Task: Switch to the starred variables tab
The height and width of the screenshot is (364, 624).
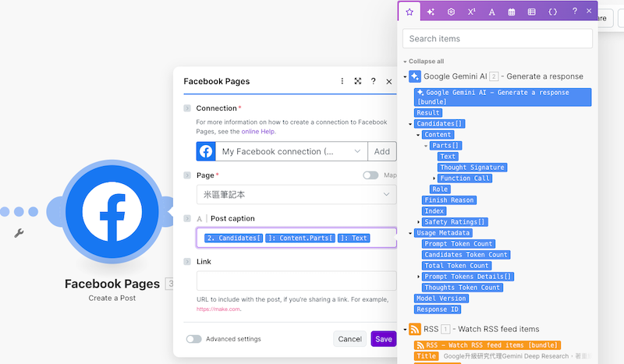Action: 409,12
